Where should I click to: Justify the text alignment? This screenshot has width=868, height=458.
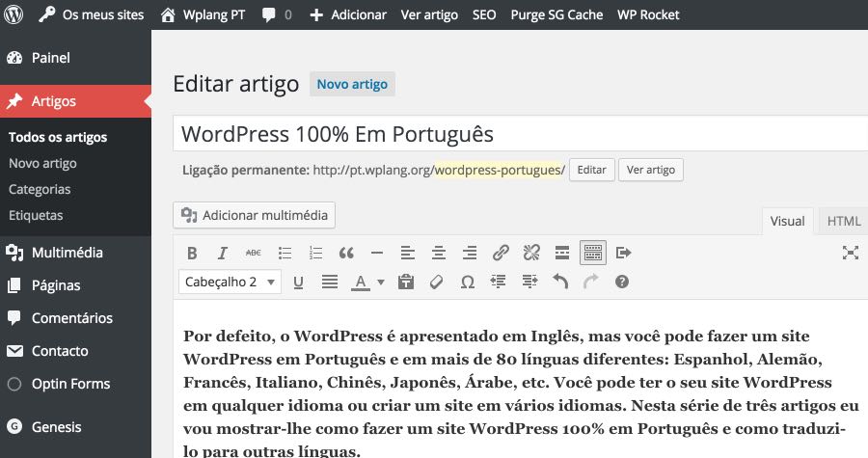(x=330, y=283)
